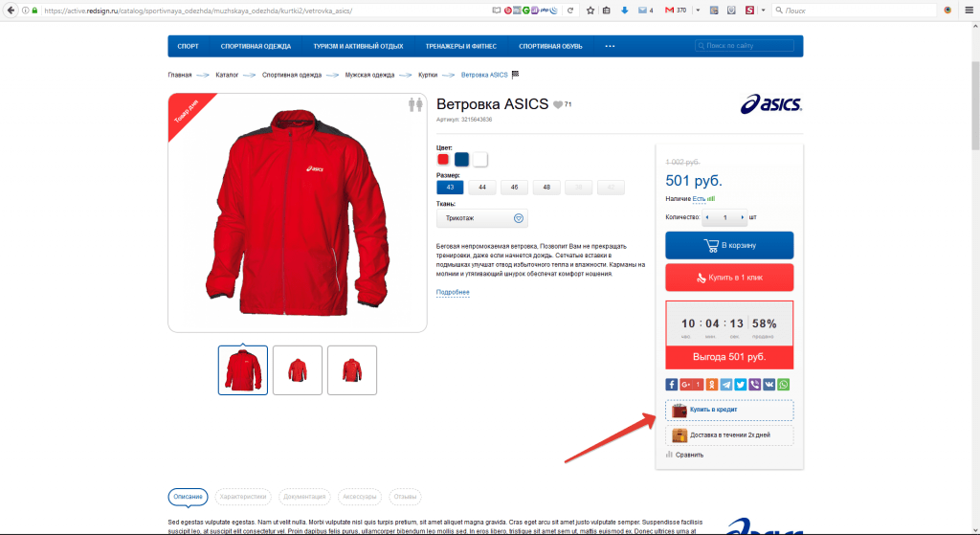
Task: Click the red Купить в 1 клик button
Action: [729, 278]
